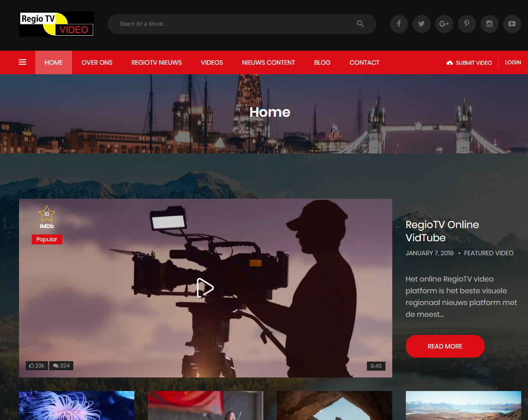Click the Featured Video category link
Screen dimensions: 528x420
(x=489, y=253)
